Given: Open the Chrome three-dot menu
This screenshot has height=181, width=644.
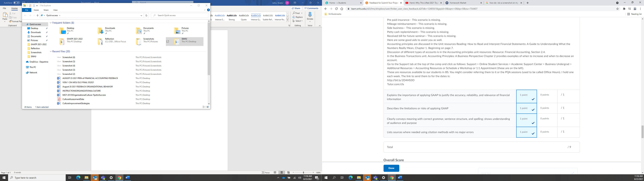Looking at the screenshot, I should point(640,9).
